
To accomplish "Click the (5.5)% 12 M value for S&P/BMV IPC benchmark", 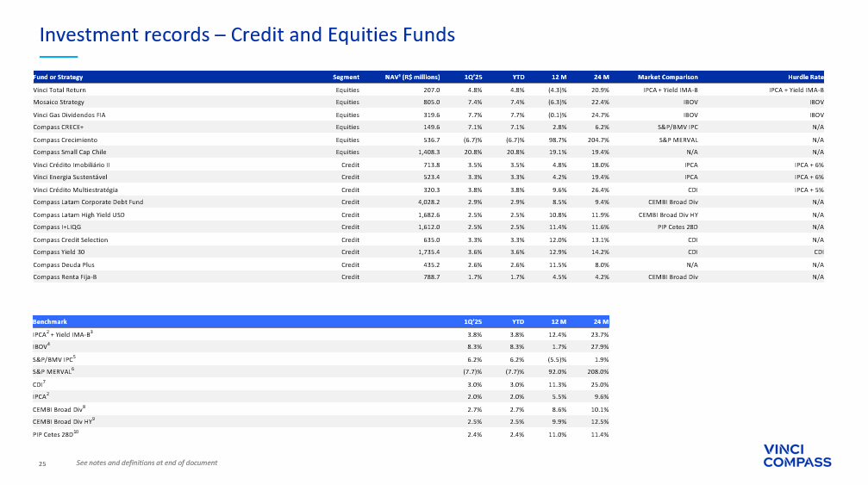I will [x=556, y=359].
